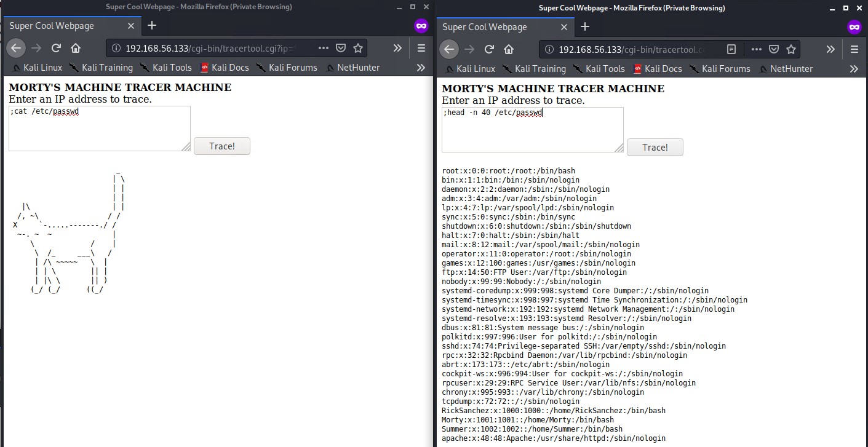Image resolution: width=868 pixels, height=447 pixels.
Task: Open Kali Tools bookmark in left window
Action: (165, 68)
